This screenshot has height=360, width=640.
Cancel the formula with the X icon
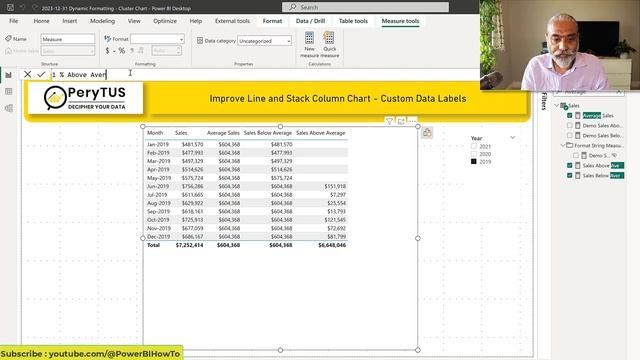tap(27, 74)
